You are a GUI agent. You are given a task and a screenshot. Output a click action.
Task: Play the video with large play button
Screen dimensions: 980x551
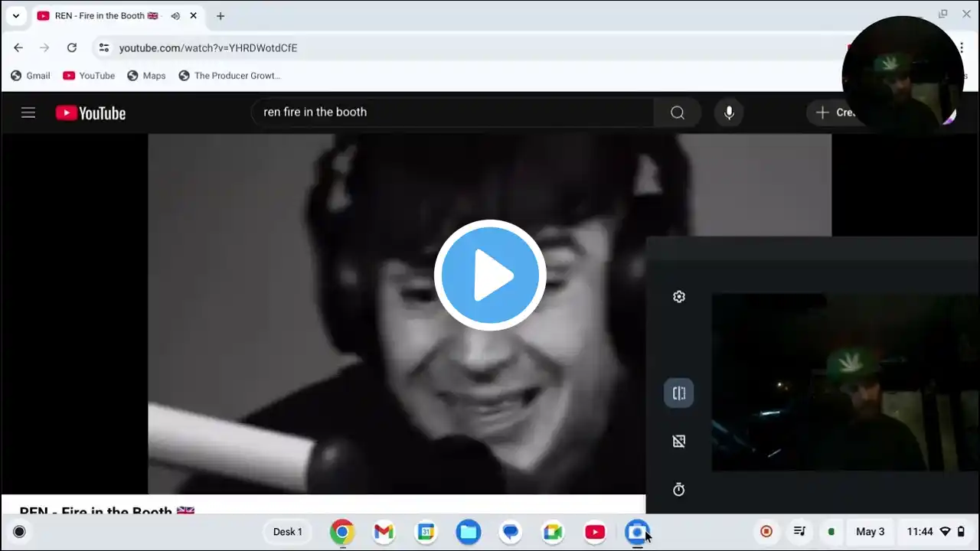pyautogui.click(x=490, y=275)
